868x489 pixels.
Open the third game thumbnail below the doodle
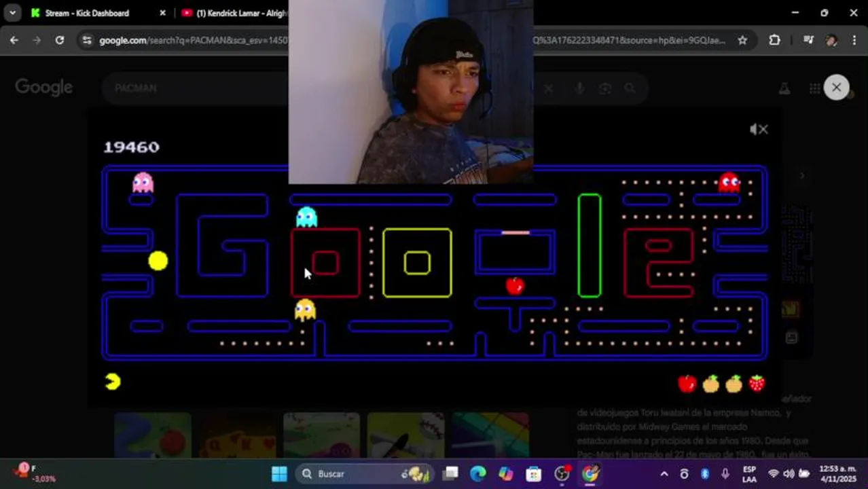[321, 435]
